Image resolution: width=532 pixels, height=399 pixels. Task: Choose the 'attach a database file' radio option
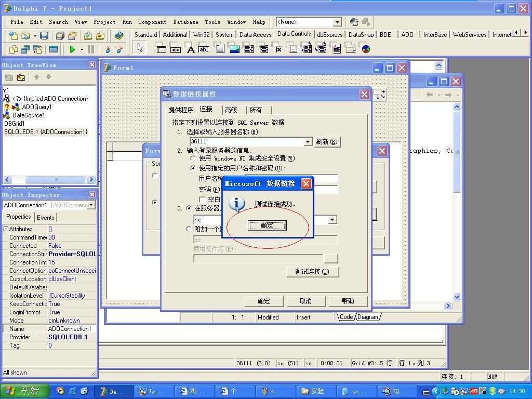(x=189, y=229)
